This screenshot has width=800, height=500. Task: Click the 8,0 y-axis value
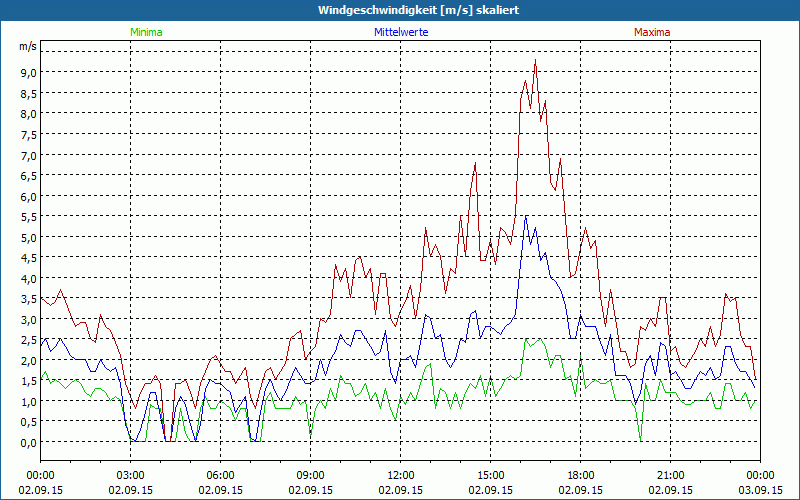pos(29,114)
